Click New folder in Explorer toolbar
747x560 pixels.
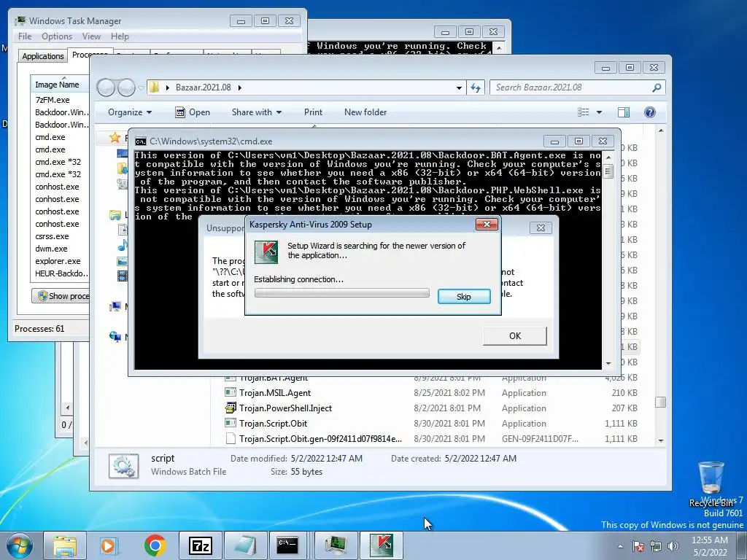(x=365, y=112)
